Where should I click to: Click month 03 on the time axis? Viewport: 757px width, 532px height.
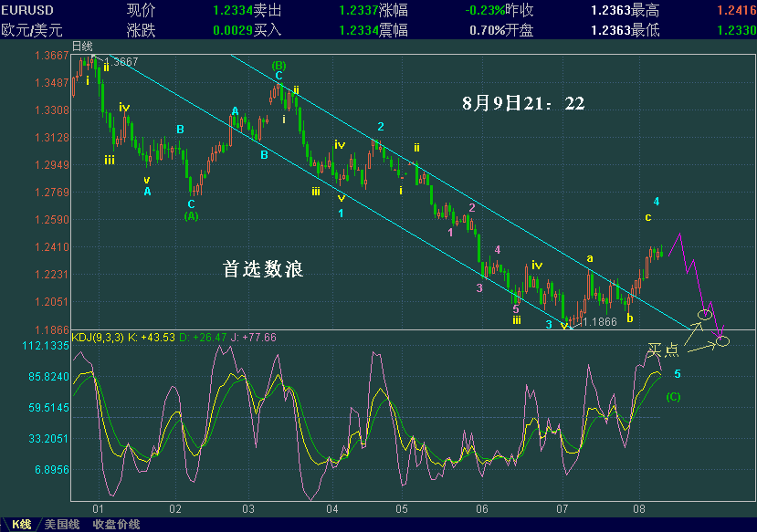[x=248, y=509]
